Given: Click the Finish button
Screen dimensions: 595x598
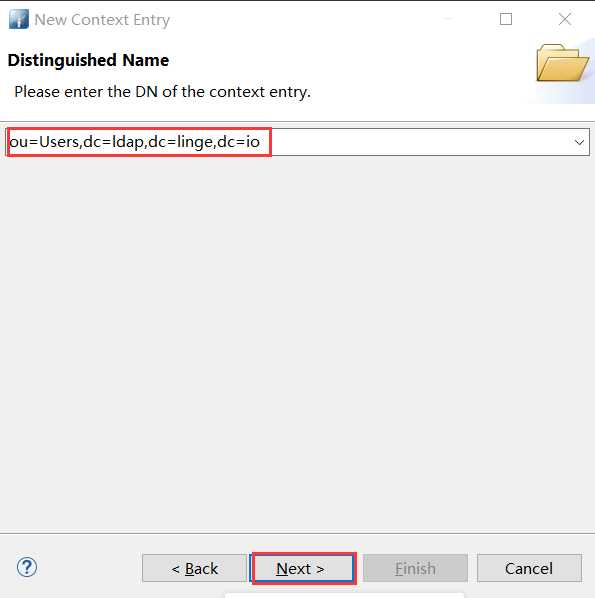Looking at the screenshot, I should [x=415, y=568].
